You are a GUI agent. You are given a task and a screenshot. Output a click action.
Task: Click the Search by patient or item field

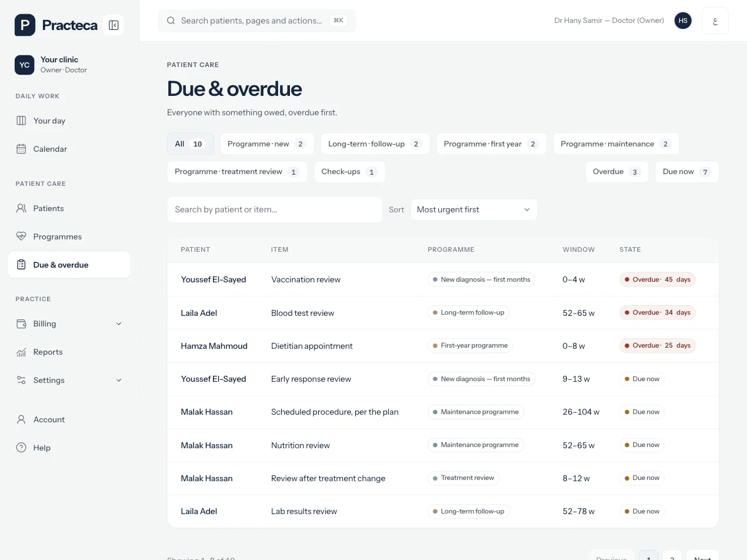(275, 209)
